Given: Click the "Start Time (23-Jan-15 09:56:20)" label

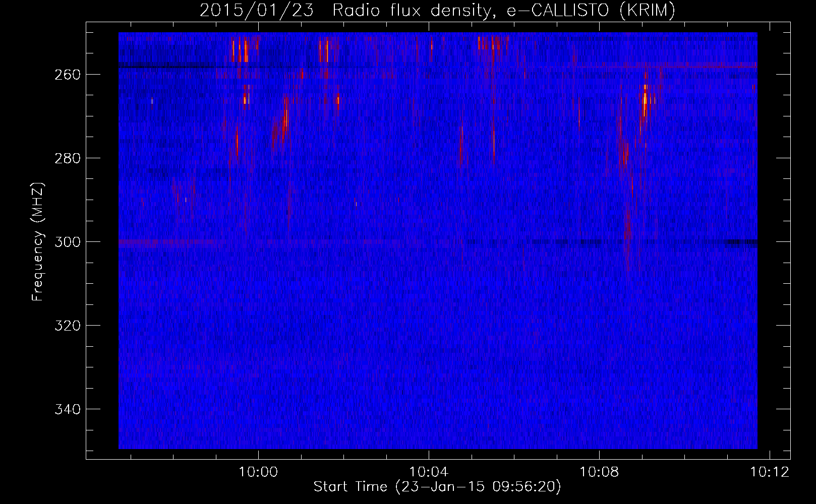Looking at the screenshot, I should (437, 487).
